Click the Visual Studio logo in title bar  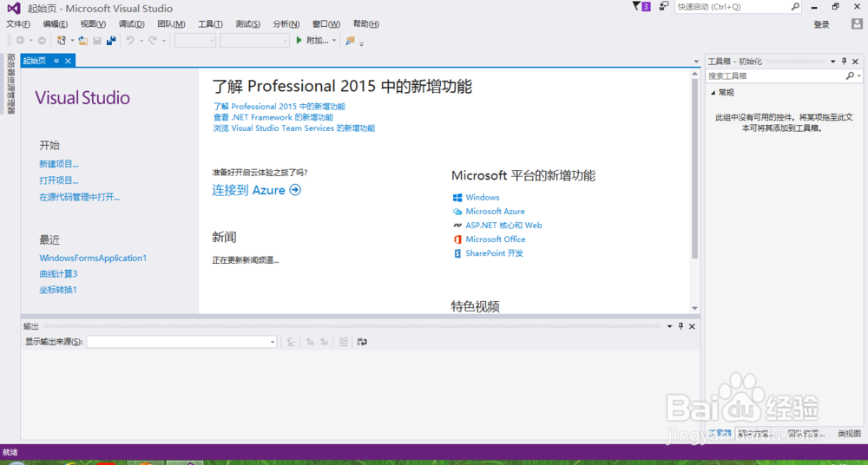point(14,9)
